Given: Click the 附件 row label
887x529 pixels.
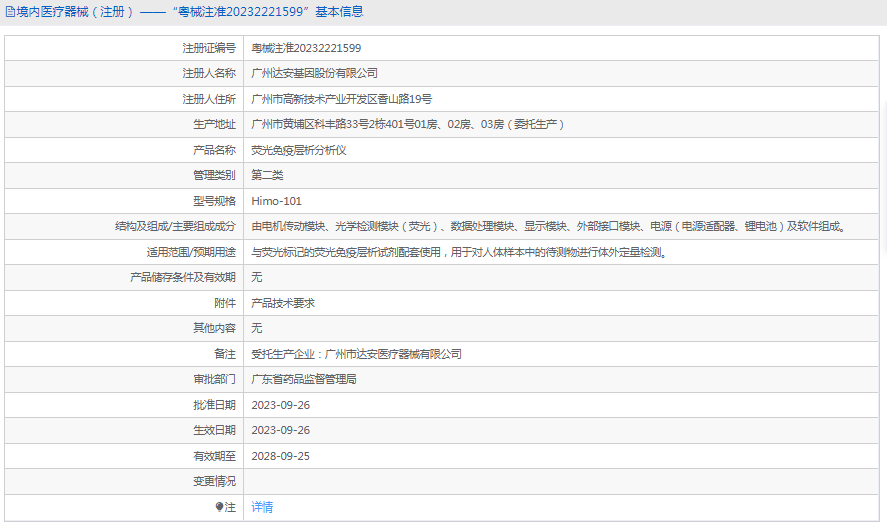Looking at the screenshot, I should pos(225,303).
